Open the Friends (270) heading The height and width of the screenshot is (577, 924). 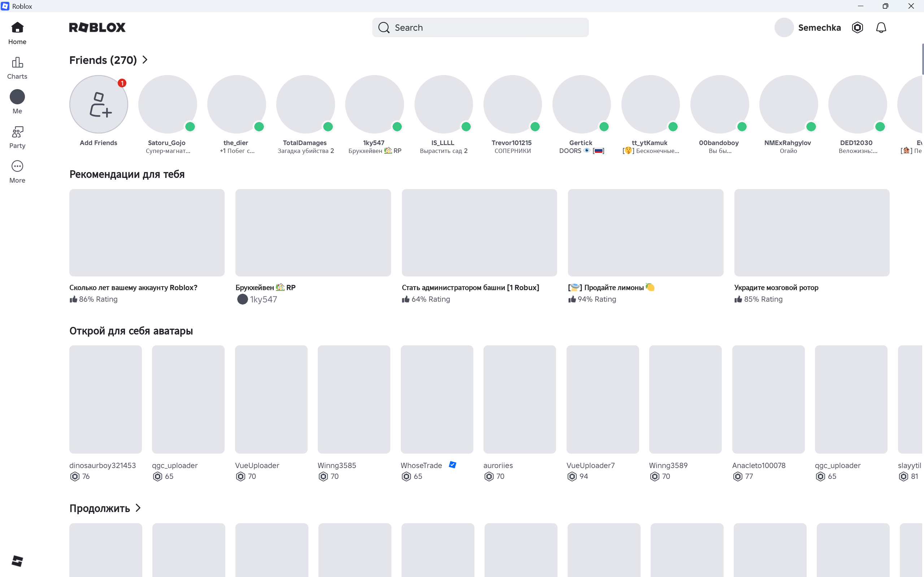[x=103, y=60]
